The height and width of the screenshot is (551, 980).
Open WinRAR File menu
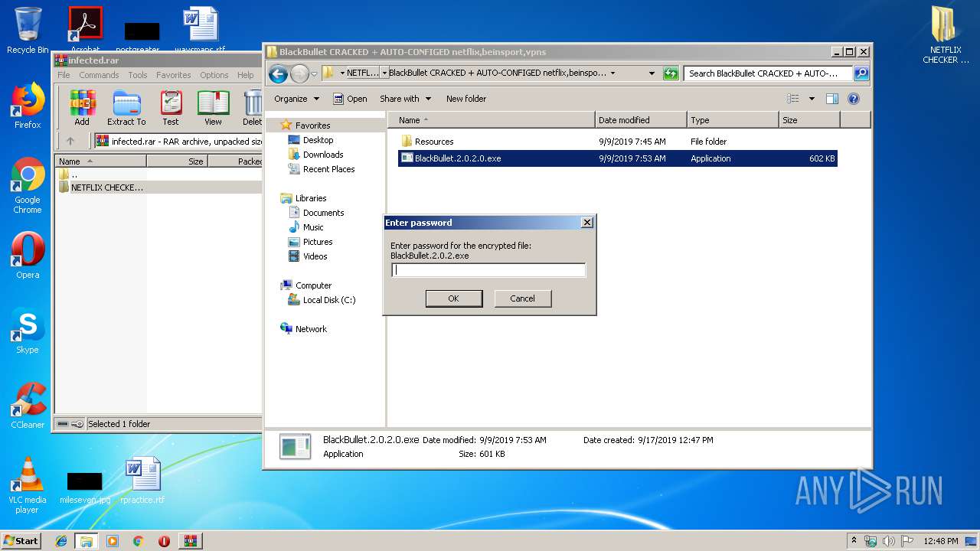click(x=64, y=75)
